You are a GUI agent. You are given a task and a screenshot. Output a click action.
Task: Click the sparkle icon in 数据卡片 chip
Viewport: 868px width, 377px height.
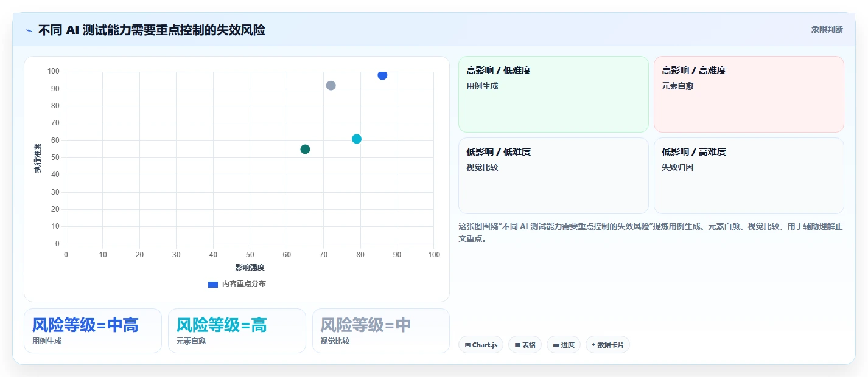pyautogui.click(x=593, y=345)
